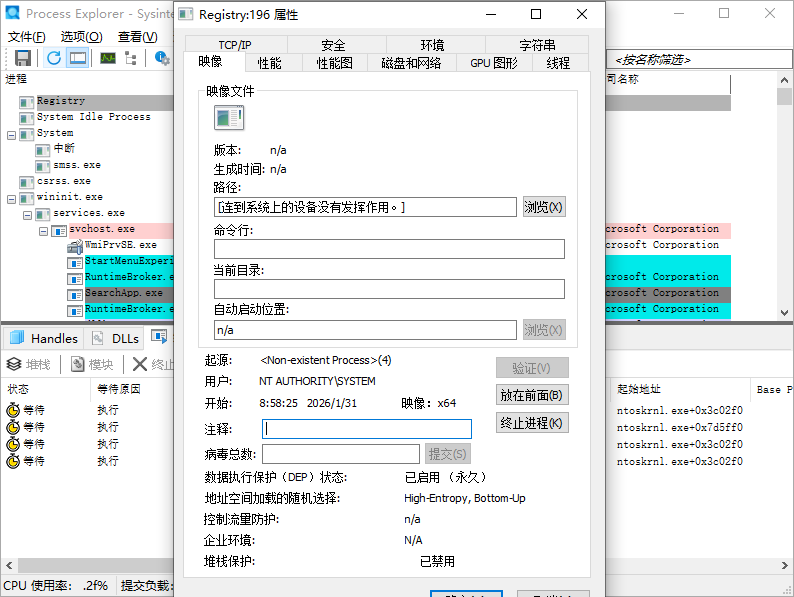Image resolution: width=794 pixels, height=597 pixels.
Task: Collapse the System tree node
Action: [12, 135]
